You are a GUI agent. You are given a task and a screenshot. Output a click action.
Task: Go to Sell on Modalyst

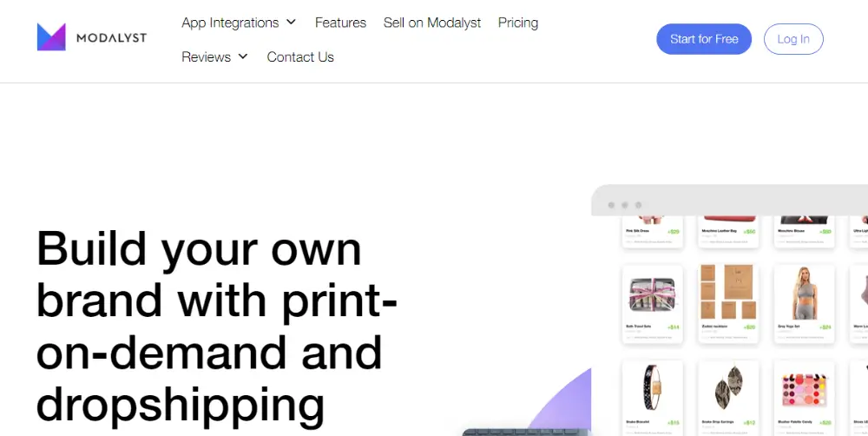point(431,23)
